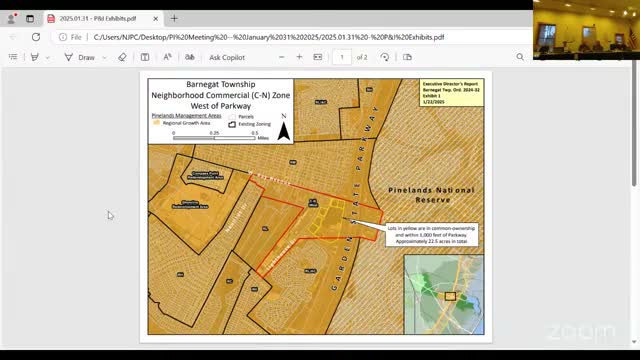Click Ask Copilot
This screenshot has height=360, width=640.
pyautogui.click(x=227, y=58)
